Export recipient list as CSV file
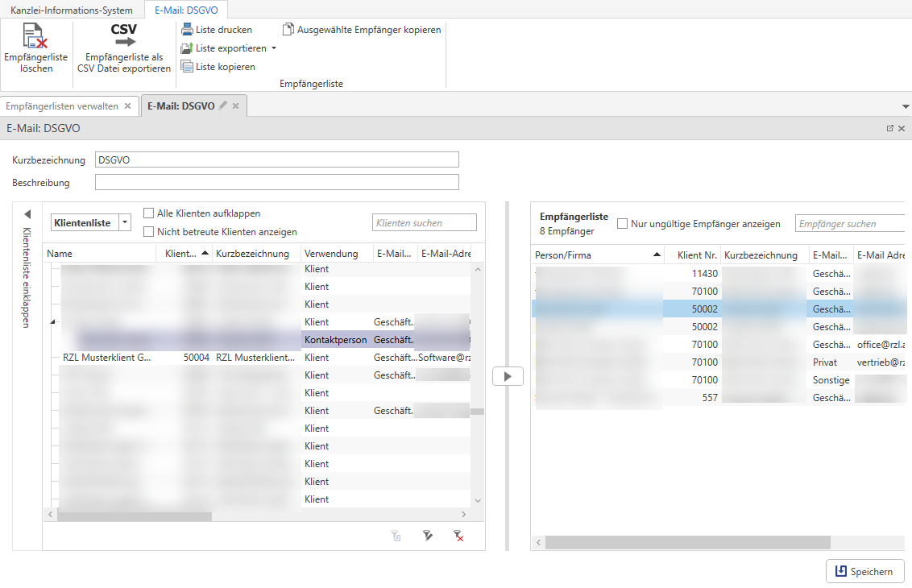This screenshot has height=588, width=912. pyautogui.click(x=124, y=37)
